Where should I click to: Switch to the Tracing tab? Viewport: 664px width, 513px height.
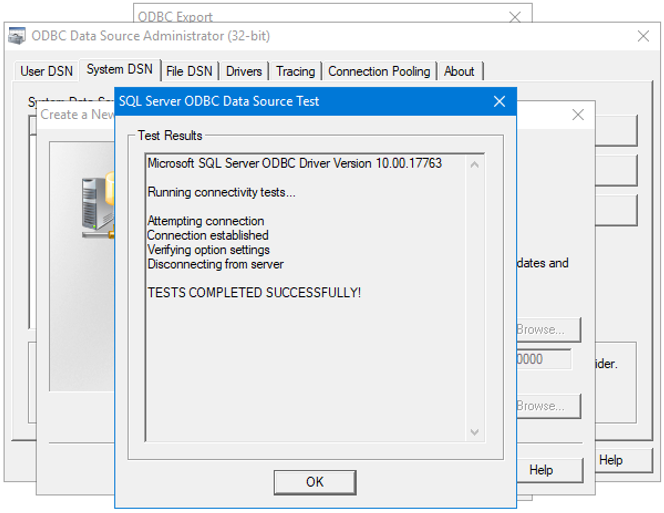(x=296, y=71)
